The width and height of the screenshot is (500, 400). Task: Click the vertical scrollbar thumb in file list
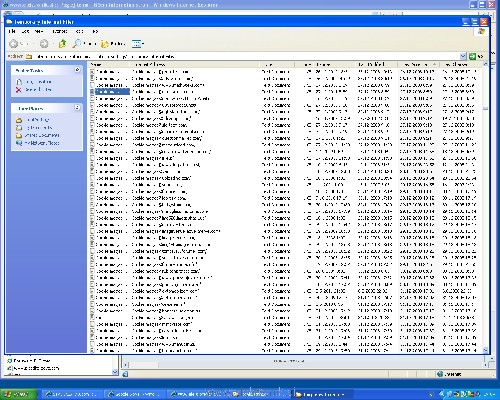(485, 109)
